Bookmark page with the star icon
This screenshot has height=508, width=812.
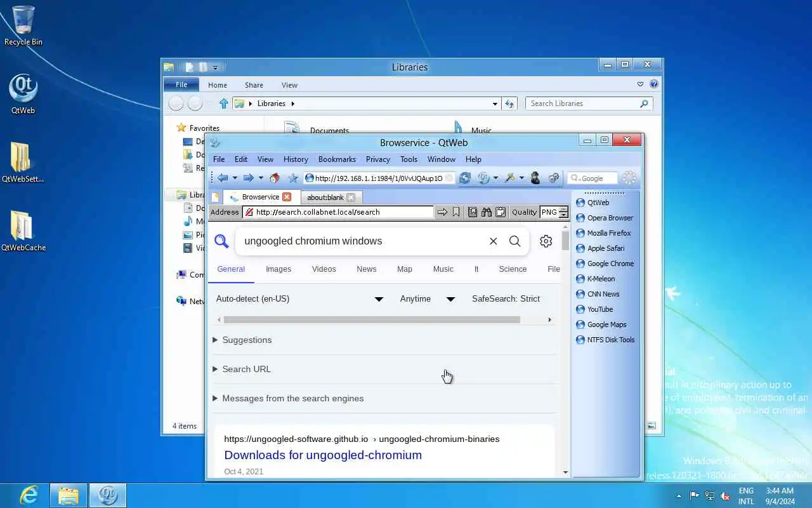point(293,178)
